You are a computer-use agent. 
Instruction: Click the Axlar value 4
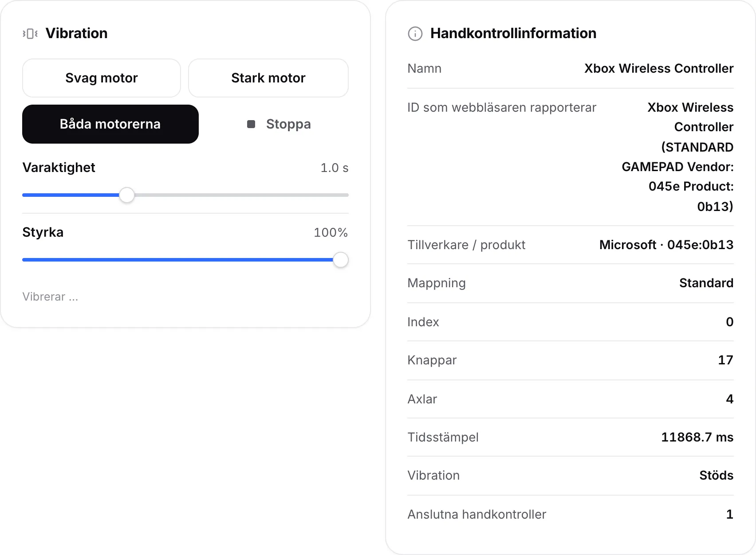(730, 399)
